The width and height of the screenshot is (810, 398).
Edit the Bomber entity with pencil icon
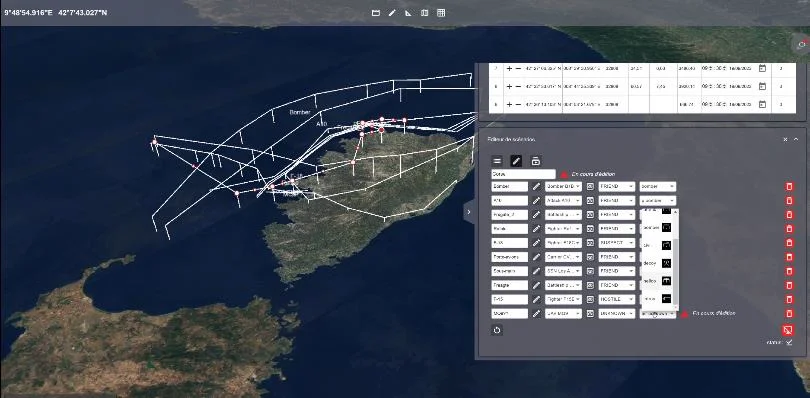pos(536,187)
